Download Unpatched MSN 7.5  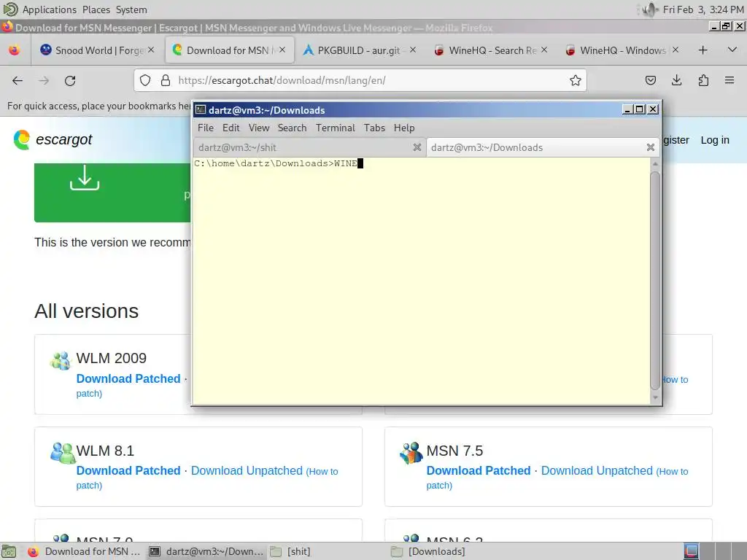597,470
